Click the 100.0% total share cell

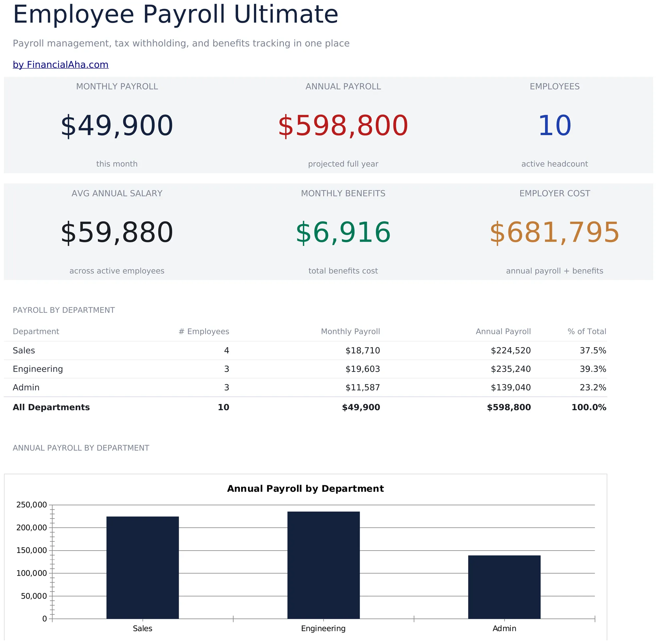589,408
